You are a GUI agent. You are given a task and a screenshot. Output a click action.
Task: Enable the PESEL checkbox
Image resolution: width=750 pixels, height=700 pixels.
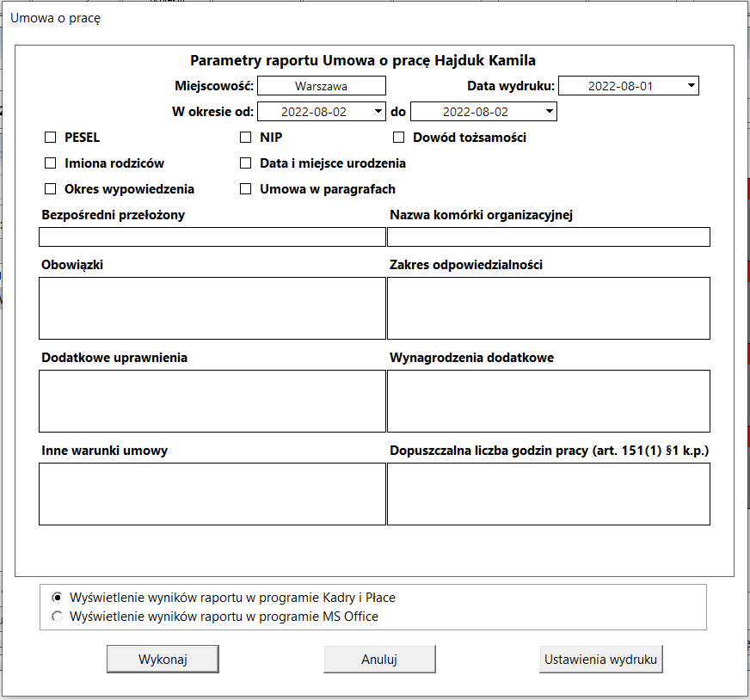(x=50, y=138)
